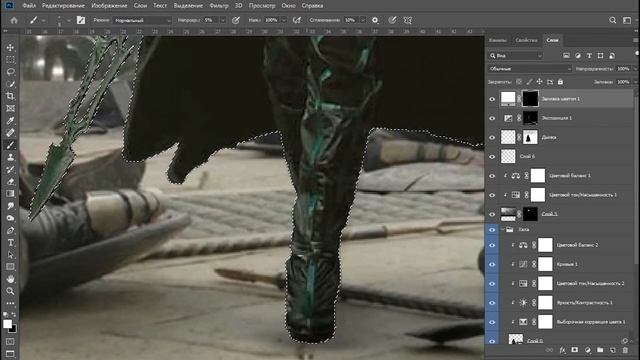Image resolution: width=640 pixels, height=360 pixels.
Task: Open the smoothing percentage dropdown arrow
Action: point(363,20)
